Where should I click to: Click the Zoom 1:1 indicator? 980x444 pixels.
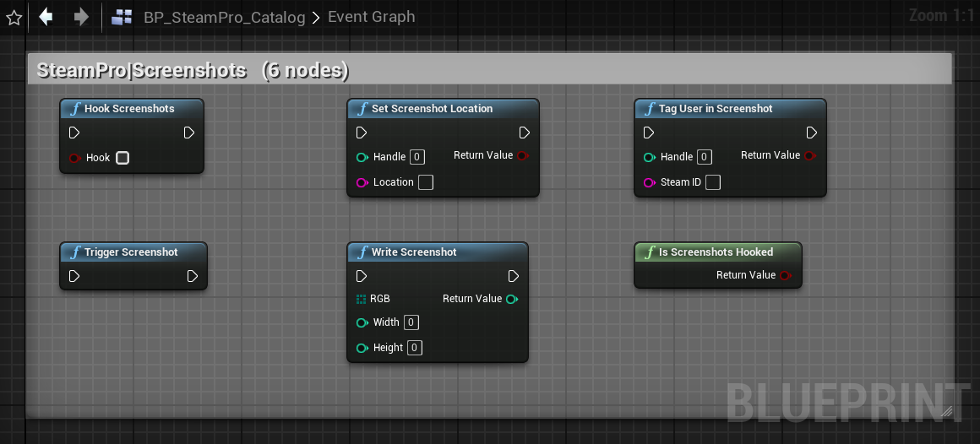(941, 15)
